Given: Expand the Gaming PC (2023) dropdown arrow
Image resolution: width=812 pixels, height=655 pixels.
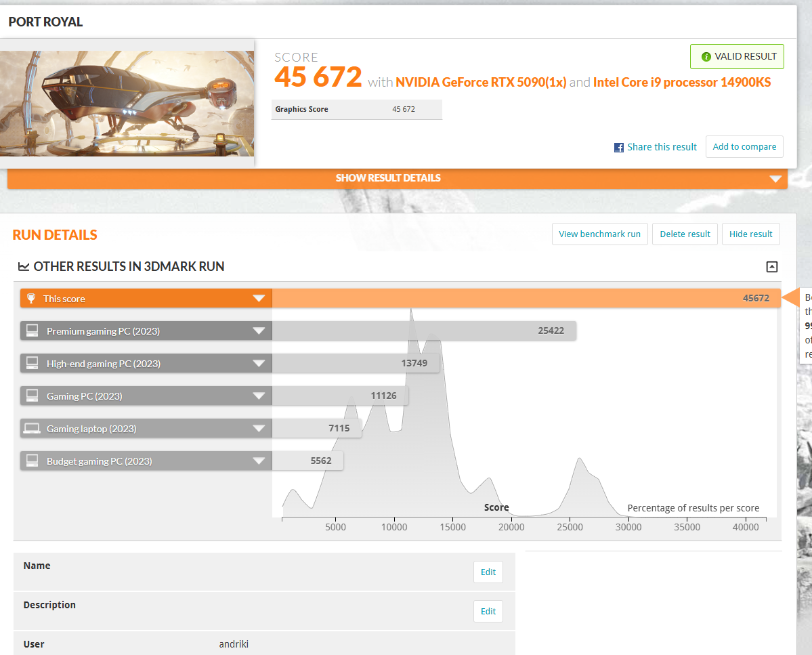Looking at the screenshot, I should point(258,396).
